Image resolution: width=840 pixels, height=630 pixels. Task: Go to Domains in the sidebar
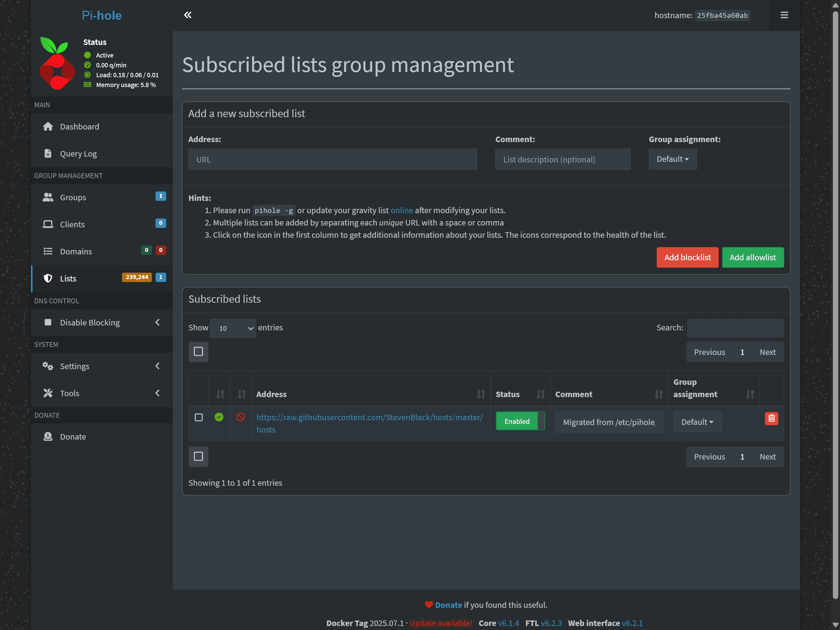pyautogui.click(x=102, y=251)
